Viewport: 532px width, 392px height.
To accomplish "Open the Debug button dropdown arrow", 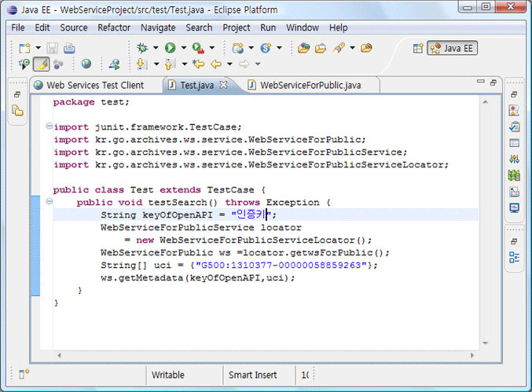I will coord(156,48).
